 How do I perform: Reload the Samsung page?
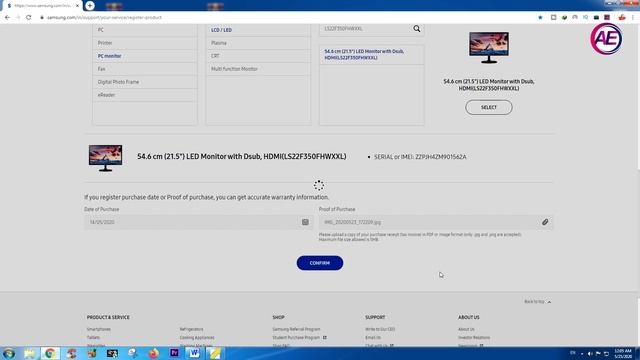(29, 18)
